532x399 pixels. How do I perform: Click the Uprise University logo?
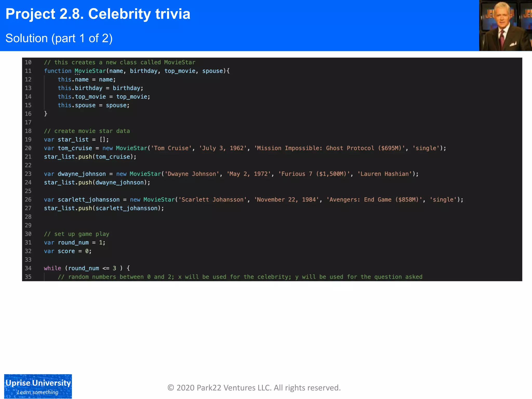click(x=38, y=386)
